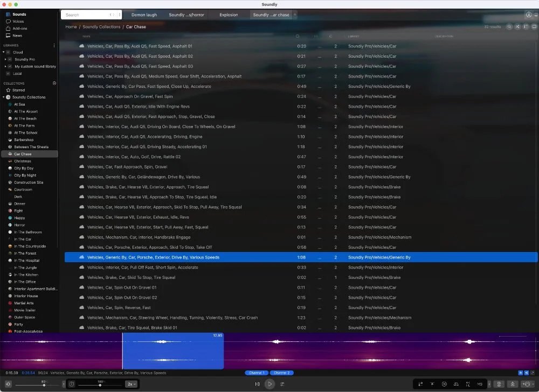This screenshot has width=539, height=392.
Task: Open the playback settings sliders icon
Action: coord(282,384)
